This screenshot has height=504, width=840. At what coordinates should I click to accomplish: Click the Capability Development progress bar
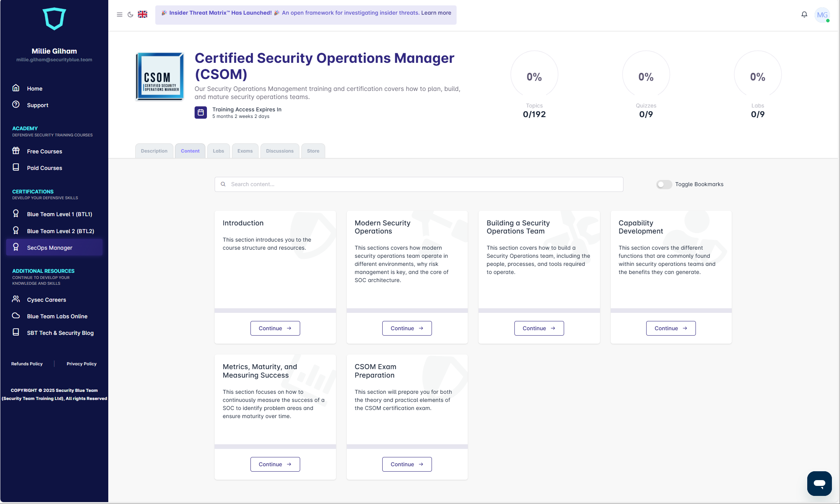click(x=671, y=311)
